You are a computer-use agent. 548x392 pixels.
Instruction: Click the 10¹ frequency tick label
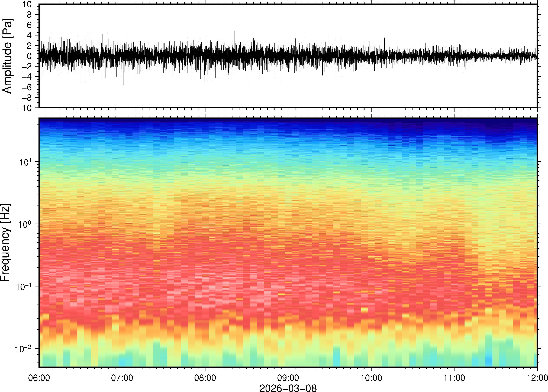pyautogui.click(x=25, y=162)
